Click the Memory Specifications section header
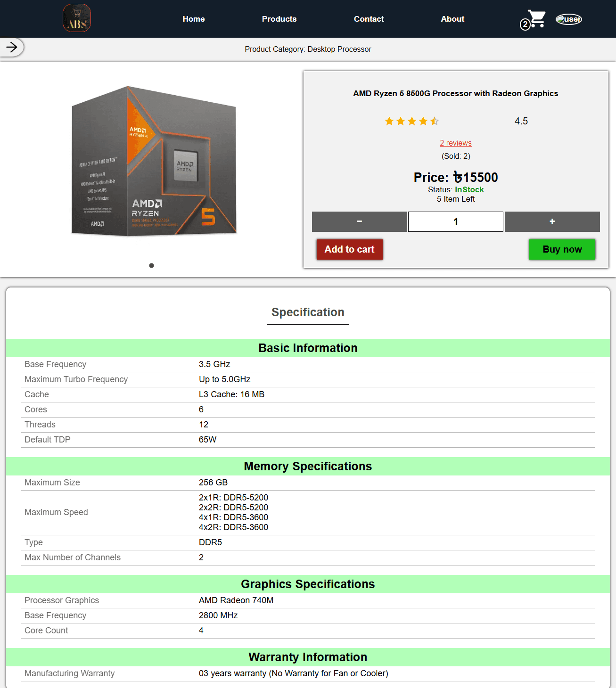This screenshot has height=688, width=616. click(308, 466)
